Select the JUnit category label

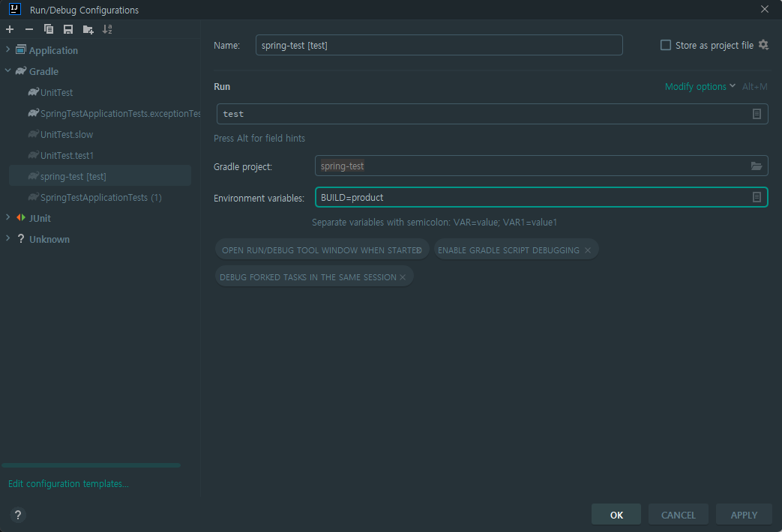tap(40, 218)
